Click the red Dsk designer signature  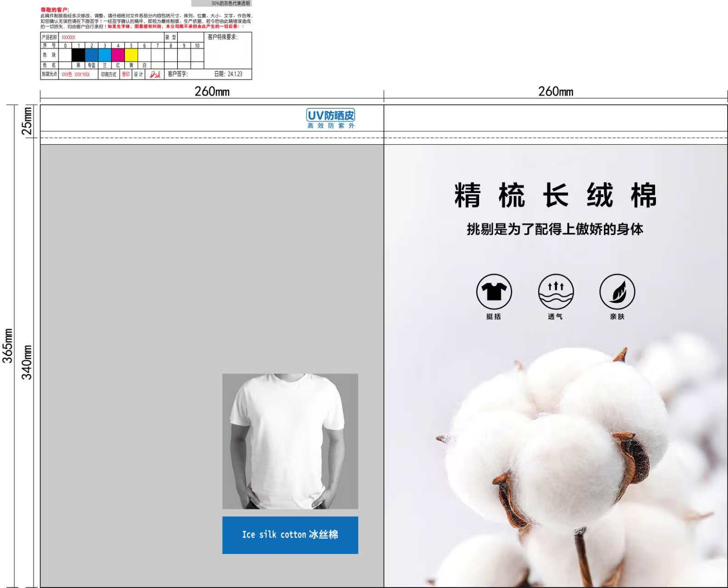pos(155,74)
